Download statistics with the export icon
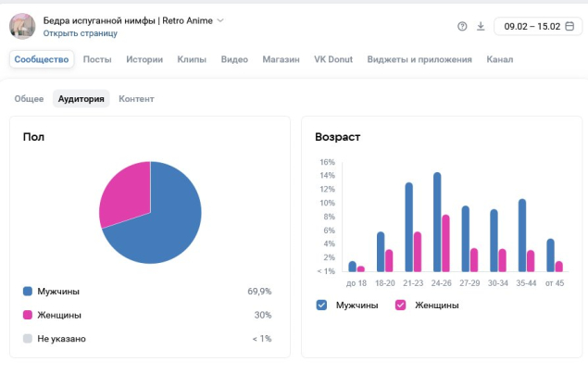 coord(481,26)
